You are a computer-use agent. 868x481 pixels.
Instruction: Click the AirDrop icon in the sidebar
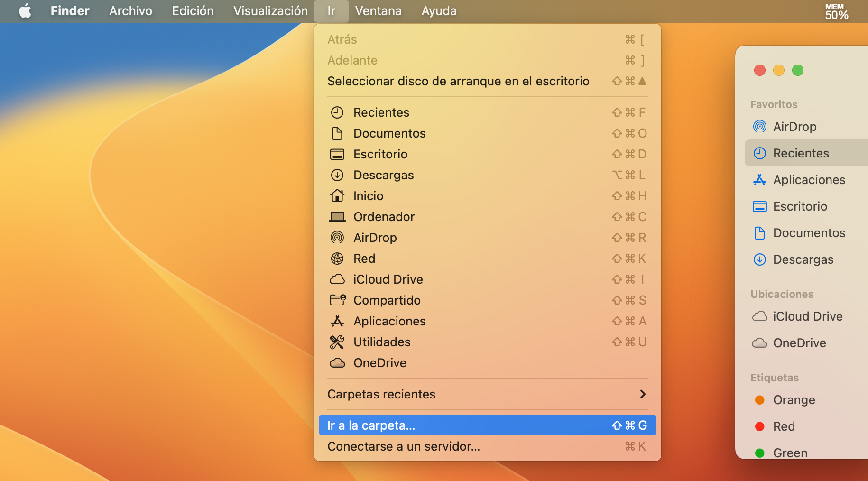[759, 127]
